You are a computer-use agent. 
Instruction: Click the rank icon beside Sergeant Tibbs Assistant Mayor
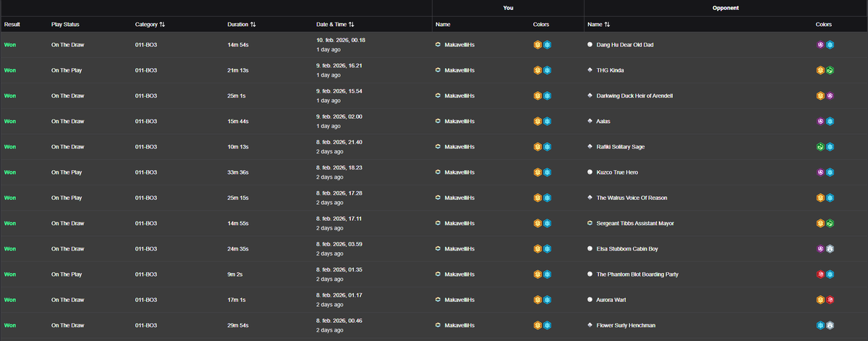[x=590, y=223]
